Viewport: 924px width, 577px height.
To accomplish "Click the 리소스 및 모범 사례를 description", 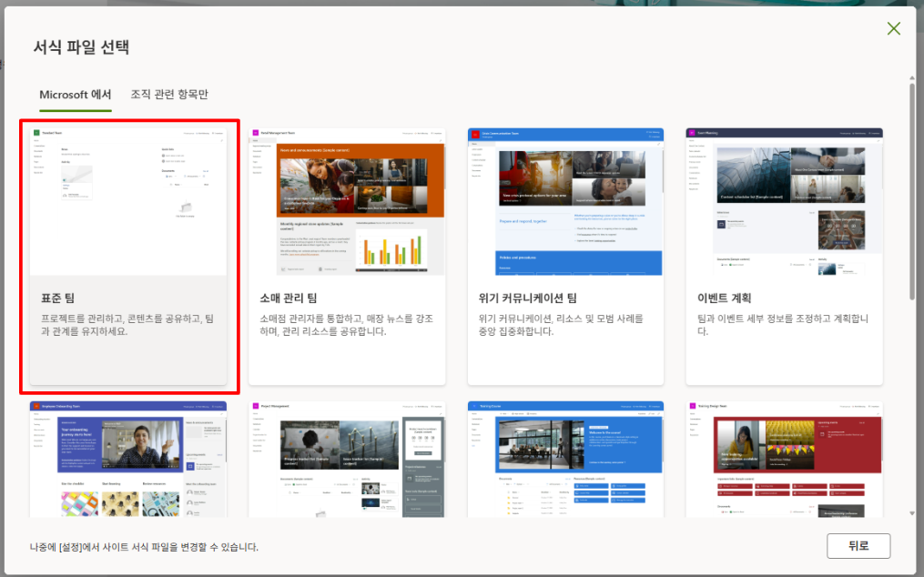I will (x=561, y=325).
